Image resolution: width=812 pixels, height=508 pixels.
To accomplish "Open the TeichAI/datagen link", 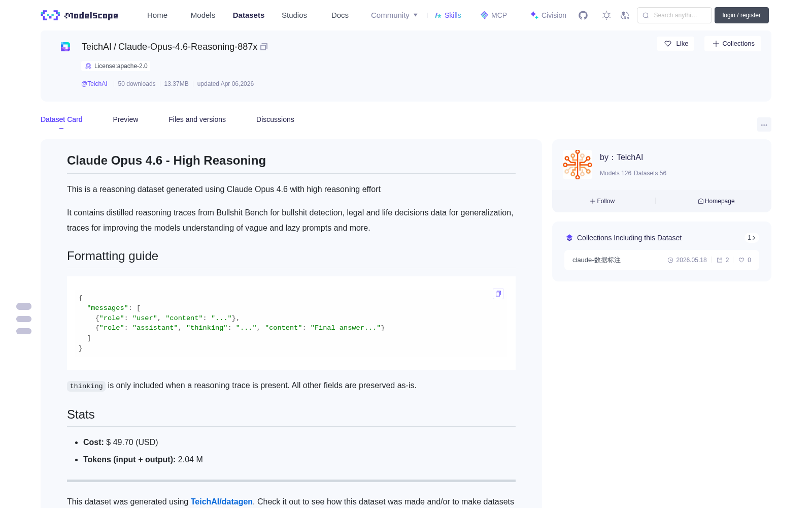I will click(221, 501).
